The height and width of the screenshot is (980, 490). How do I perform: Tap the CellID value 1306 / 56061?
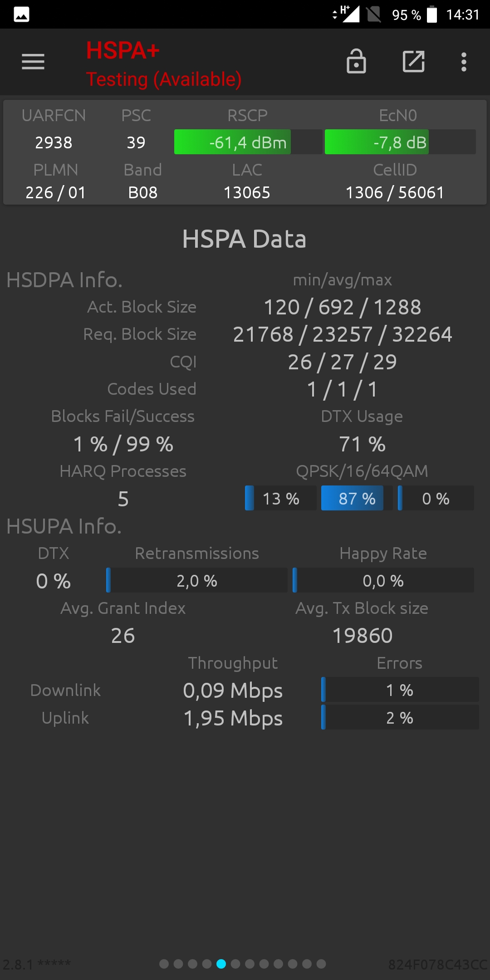(395, 192)
